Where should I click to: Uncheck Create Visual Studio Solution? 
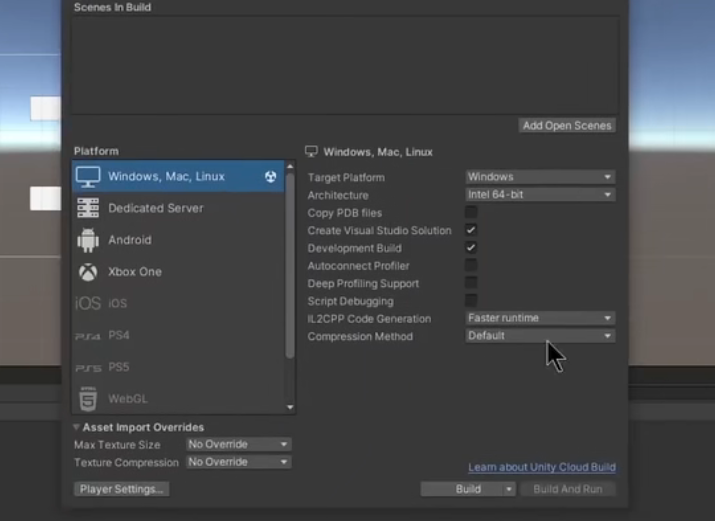[x=471, y=231]
